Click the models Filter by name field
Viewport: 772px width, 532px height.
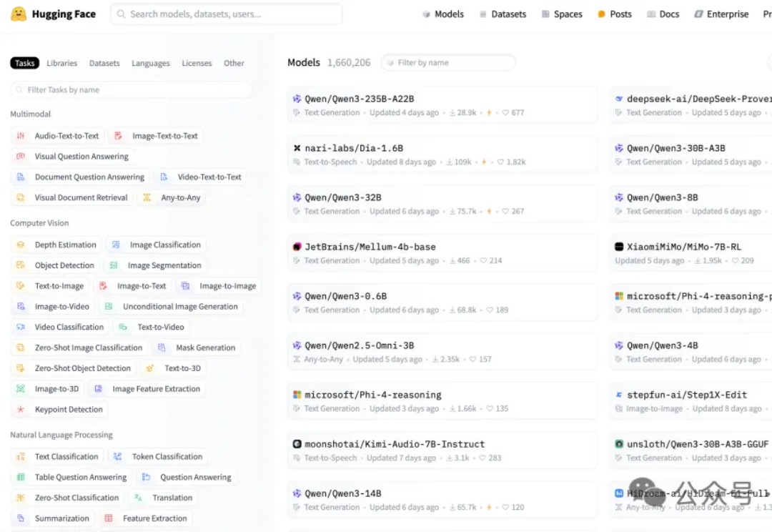pyautogui.click(x=448, y=62)
